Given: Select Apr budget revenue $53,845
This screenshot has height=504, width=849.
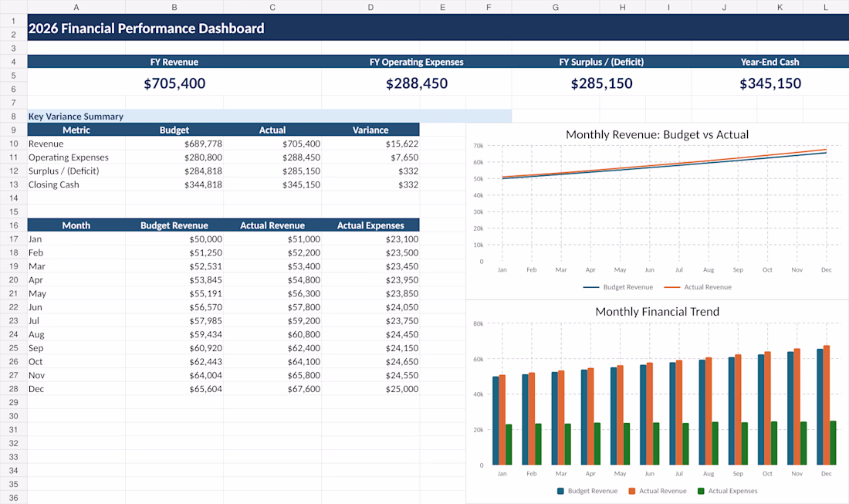Looking at the screenshot, I should 174,280.
